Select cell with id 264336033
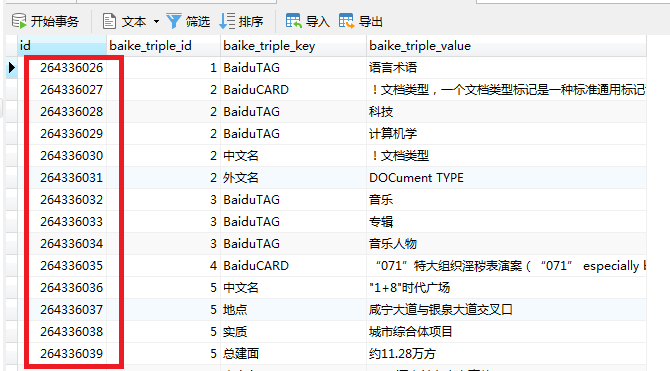 click(62, 222)
